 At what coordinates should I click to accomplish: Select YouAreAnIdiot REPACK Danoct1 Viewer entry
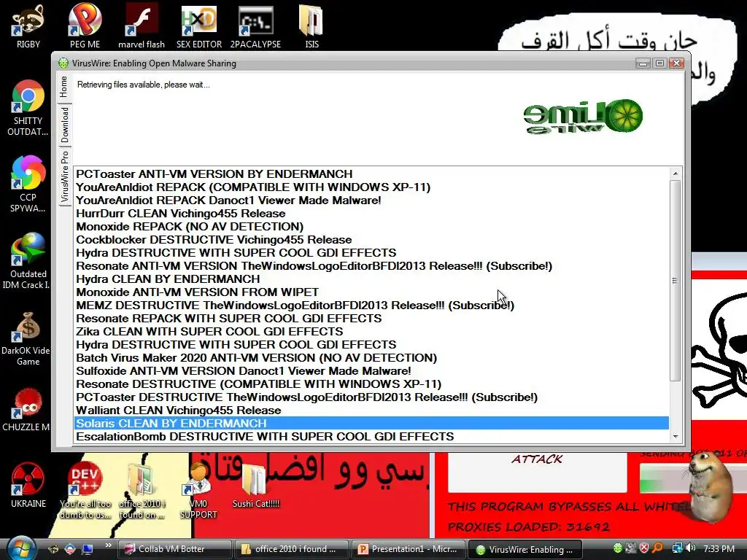pos(371,200)
